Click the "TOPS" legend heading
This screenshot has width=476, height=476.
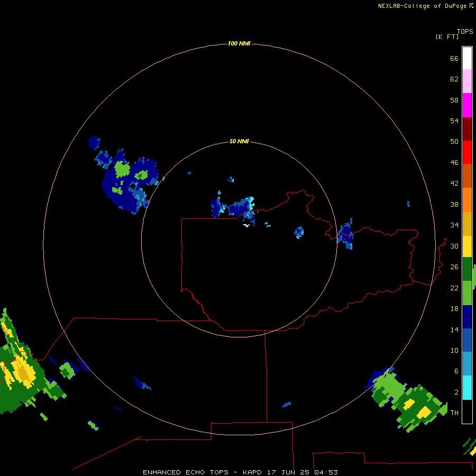pyautogui.click(x=465, y=32)
